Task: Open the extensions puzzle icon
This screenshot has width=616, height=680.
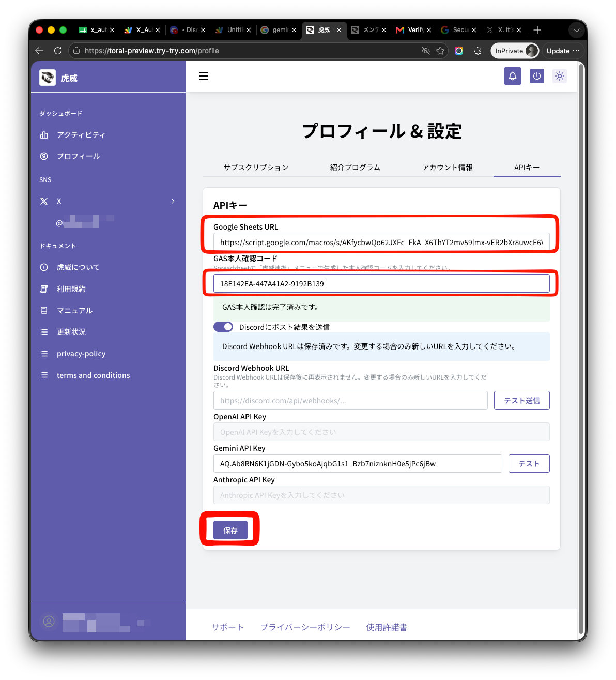Action: (x=478, y=51)
